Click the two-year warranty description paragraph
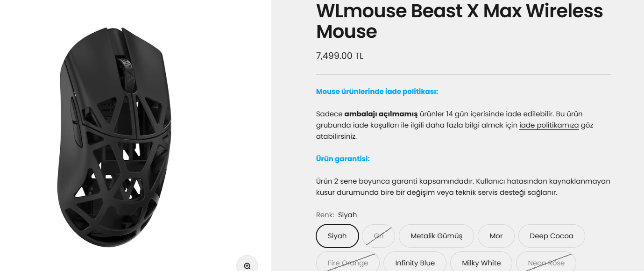This screenshot has width=644, height=271. click(463, 186)
